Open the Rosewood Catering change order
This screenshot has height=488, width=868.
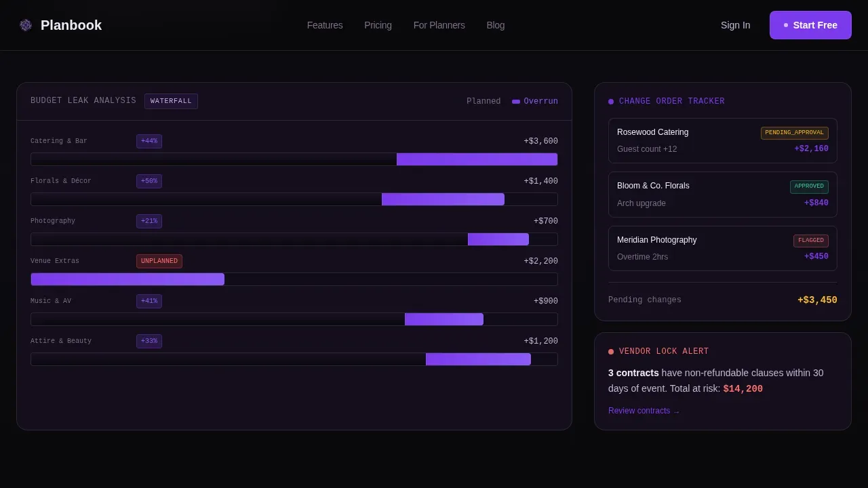(723, 141)
